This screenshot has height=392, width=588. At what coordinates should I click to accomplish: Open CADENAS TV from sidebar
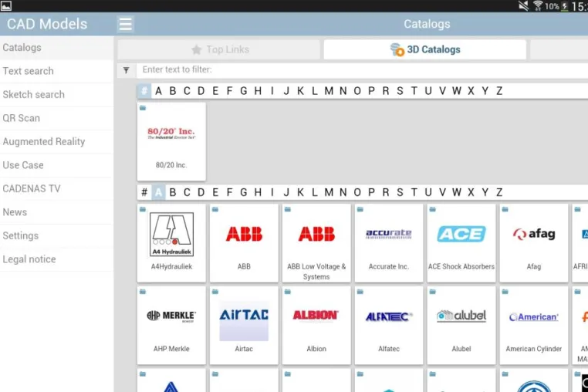click(x=56, y=189)
